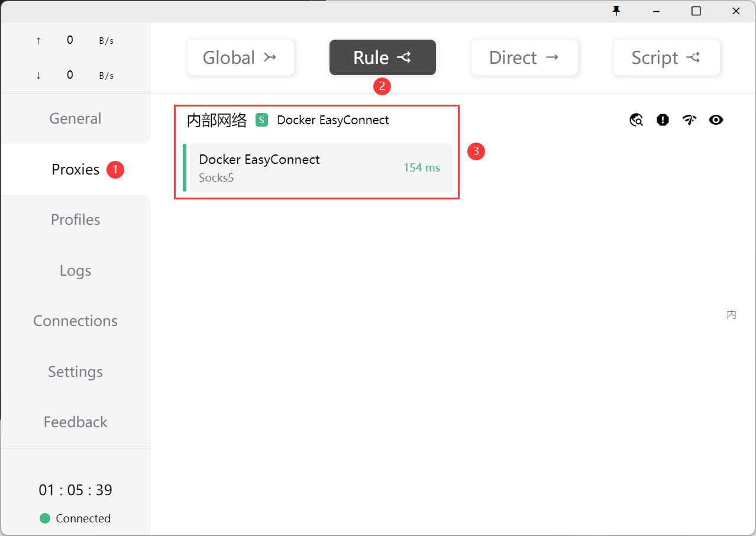Open the Profiles tab
756x536 pixels.
(x=76, y=219)
